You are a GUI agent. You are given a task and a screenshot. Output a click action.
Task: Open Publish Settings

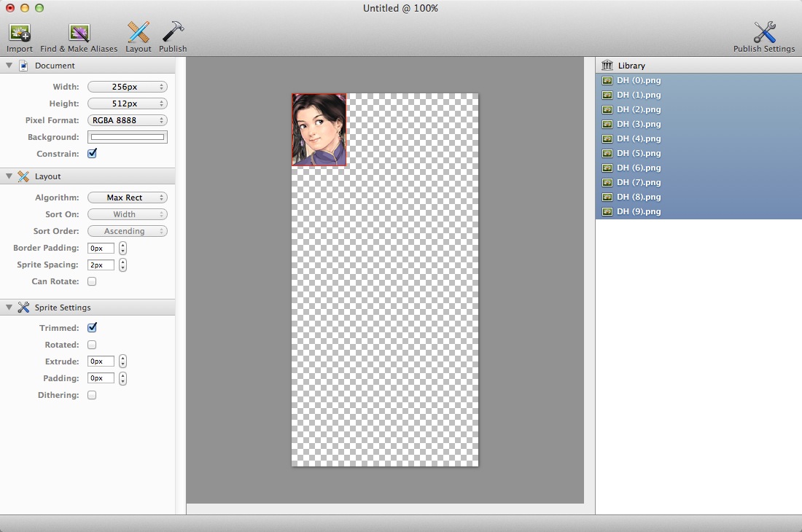764,33
